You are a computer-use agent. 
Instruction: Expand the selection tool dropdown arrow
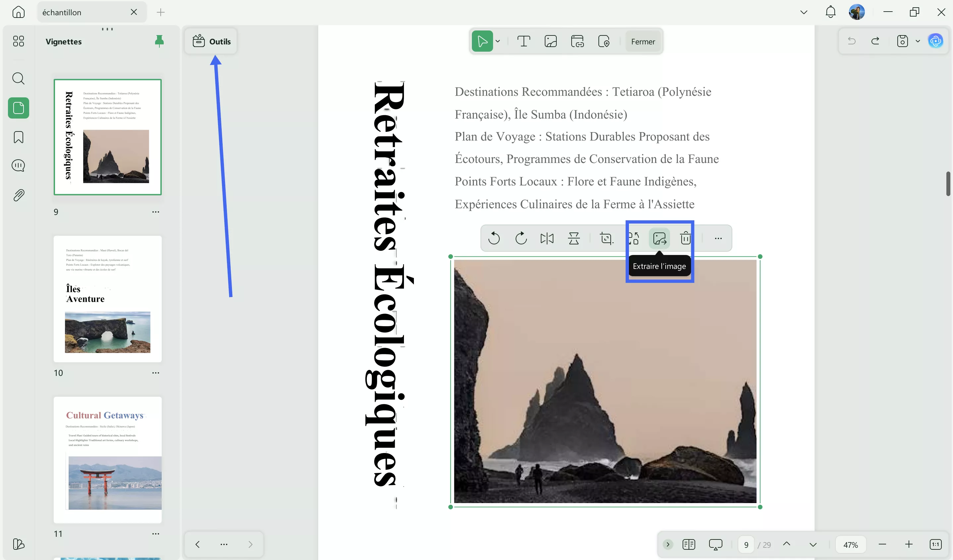498,41
